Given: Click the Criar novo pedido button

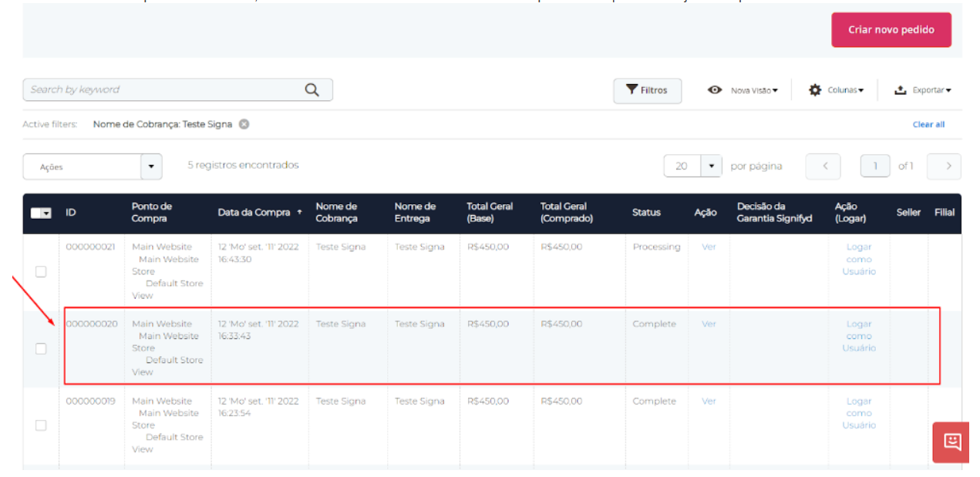Looking at the screenshot, I should tap(891, 30).
